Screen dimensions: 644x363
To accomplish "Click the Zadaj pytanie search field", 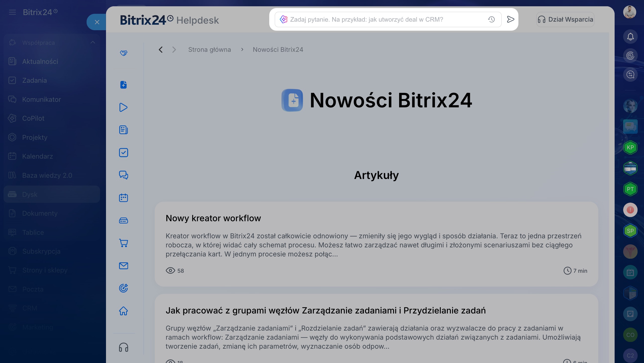I will 388,19.
